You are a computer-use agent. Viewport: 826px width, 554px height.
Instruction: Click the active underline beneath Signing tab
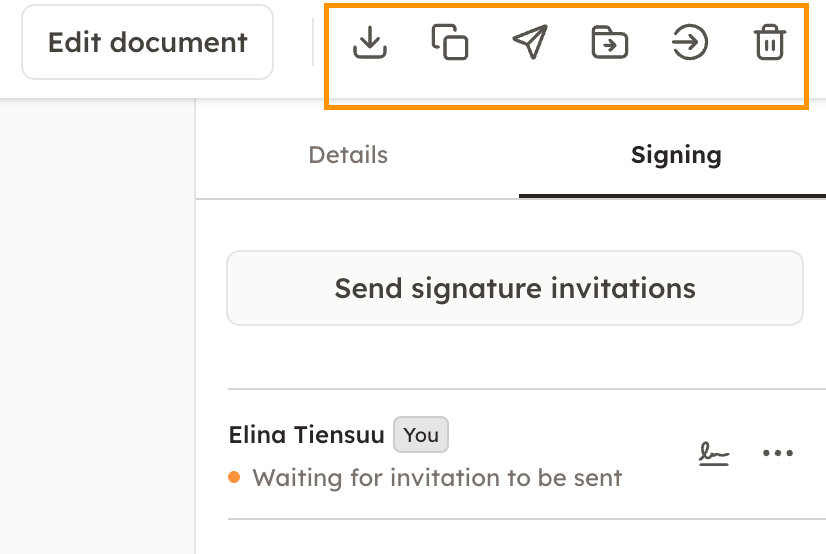coord(672,196)
